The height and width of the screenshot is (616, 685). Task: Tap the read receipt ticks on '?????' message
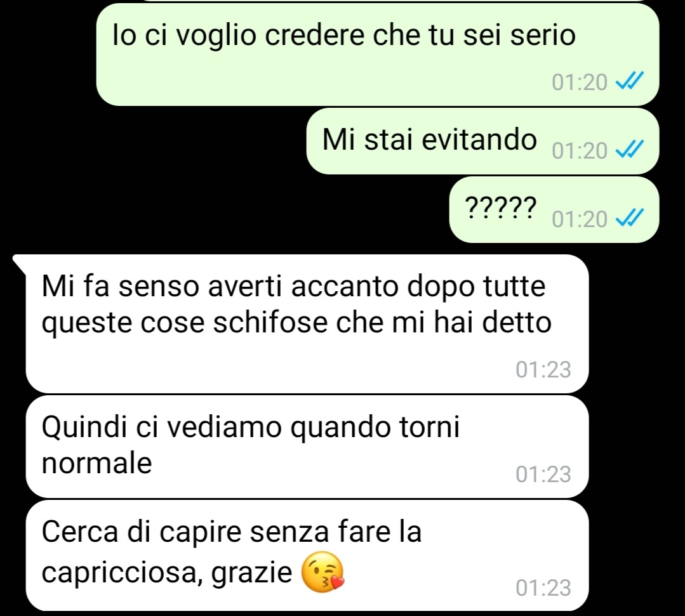[x=630, y=218]
